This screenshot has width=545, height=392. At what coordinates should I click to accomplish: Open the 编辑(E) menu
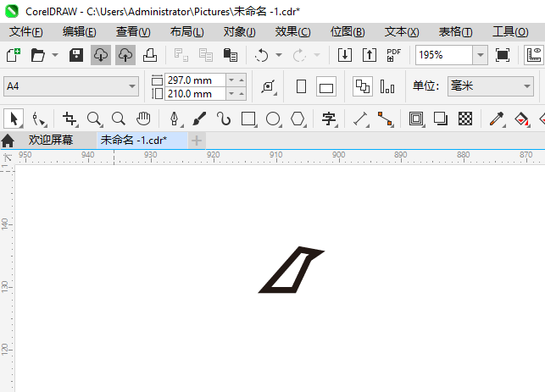click(80, 32)
